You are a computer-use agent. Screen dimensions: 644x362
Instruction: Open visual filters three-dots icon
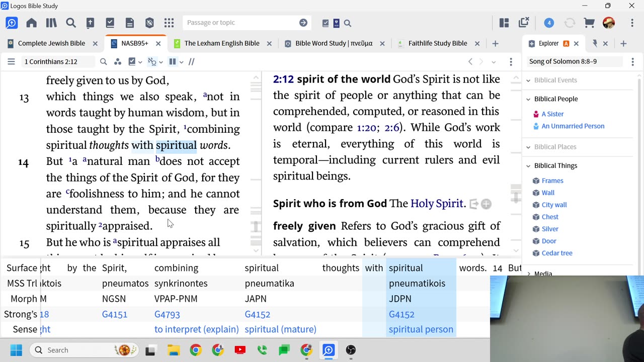click(118, 62)
